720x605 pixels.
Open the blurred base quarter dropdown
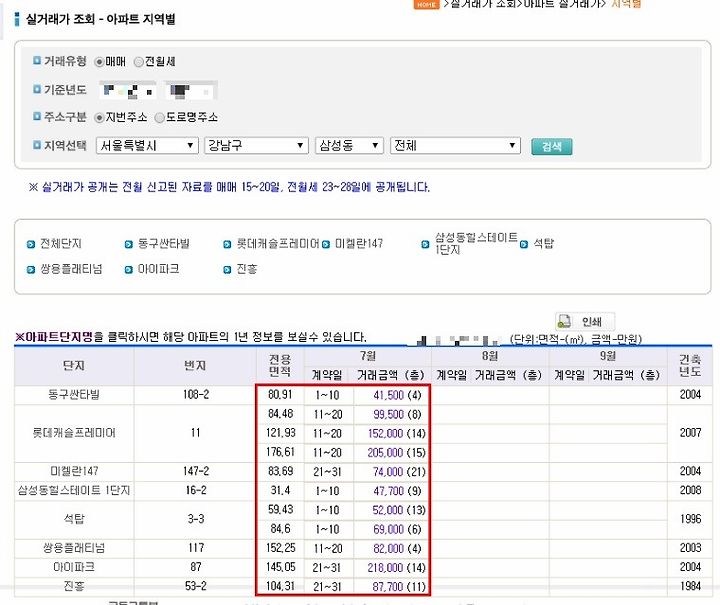click(x=191, y=90)
